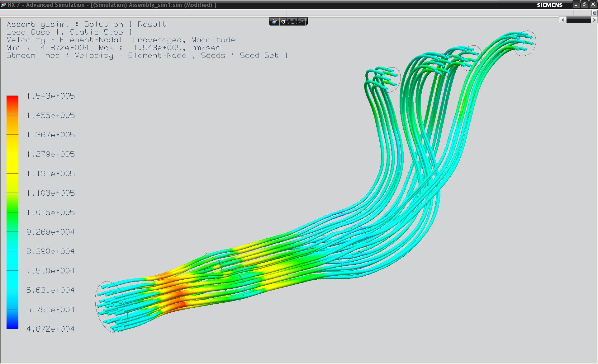Toggle full screen mode icon
The height and width of the screenshot is (364, 598).
pyautogui.click(x=595, y=13)
